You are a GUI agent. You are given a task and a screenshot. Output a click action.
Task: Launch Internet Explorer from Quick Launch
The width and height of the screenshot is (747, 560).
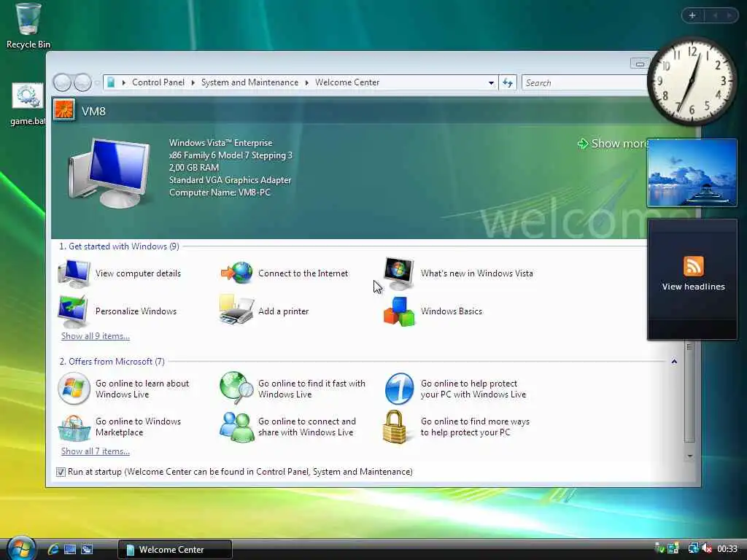[x=53, y=550]
